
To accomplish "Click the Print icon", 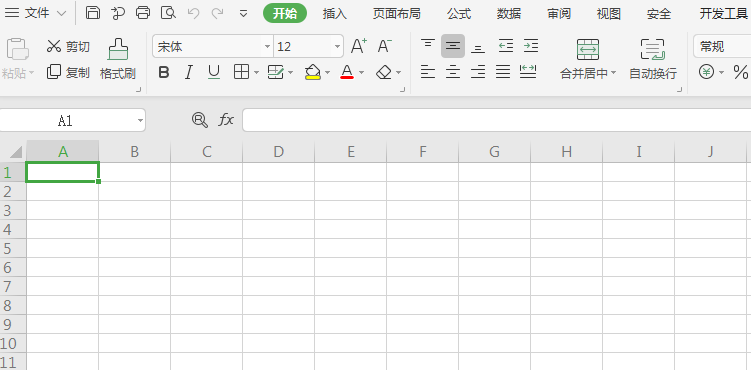I will click(143, 13).
